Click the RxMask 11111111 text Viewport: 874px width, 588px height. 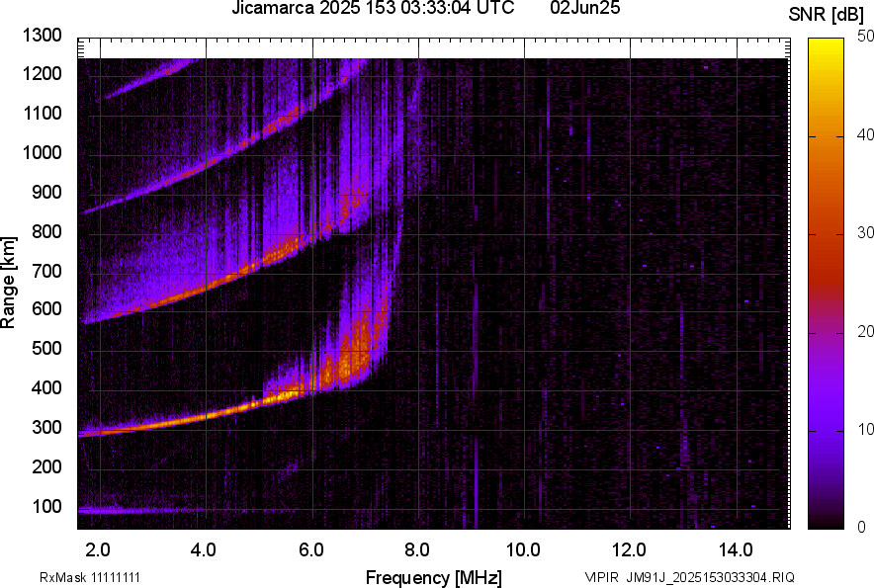coord(90,577)
